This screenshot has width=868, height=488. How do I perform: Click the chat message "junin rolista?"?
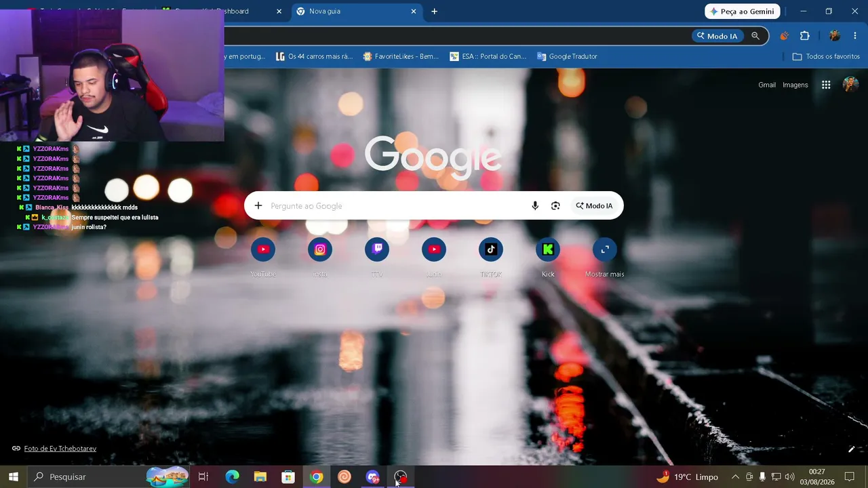click(x=89, y=227)
